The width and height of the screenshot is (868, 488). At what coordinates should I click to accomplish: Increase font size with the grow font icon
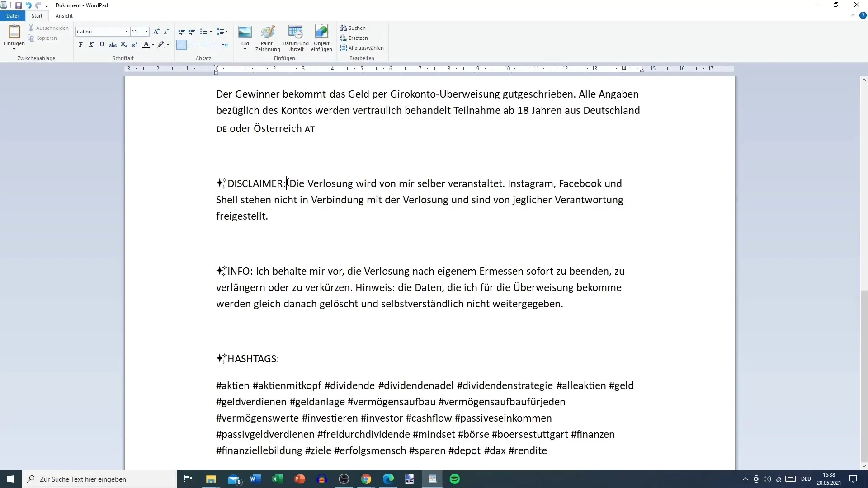156,32
